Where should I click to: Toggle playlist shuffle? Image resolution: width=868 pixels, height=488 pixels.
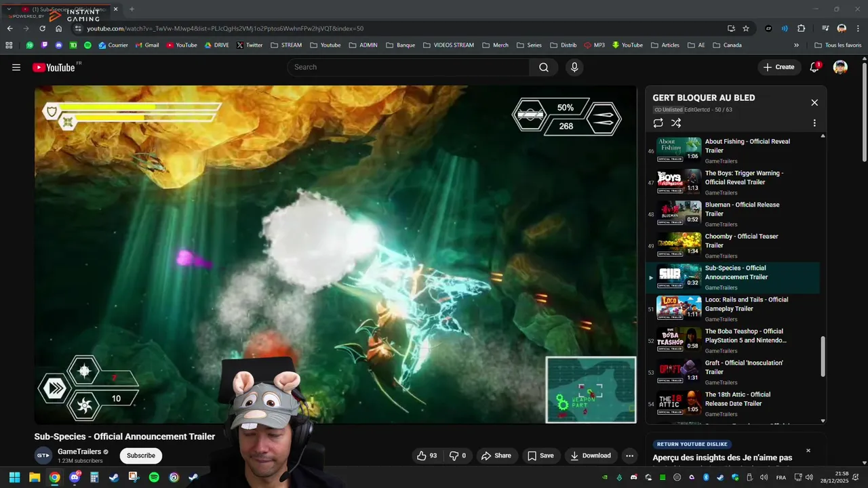[x=676, y=123]
